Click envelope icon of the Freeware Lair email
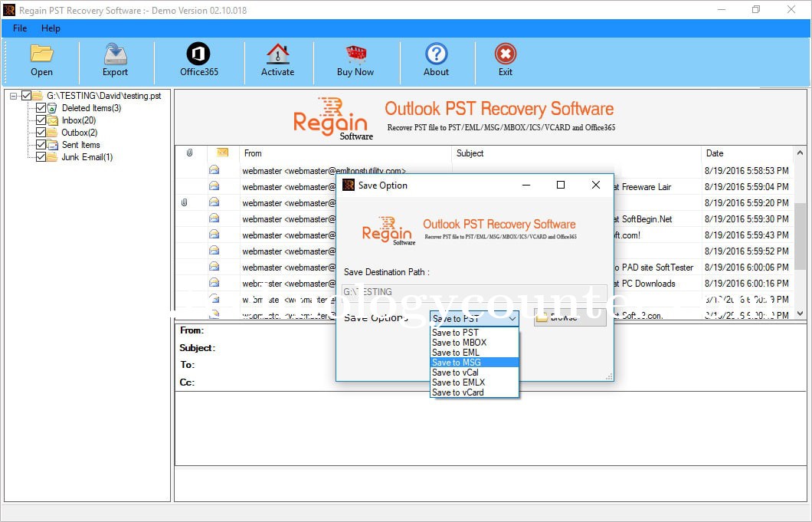 click(x=214, y=186)
